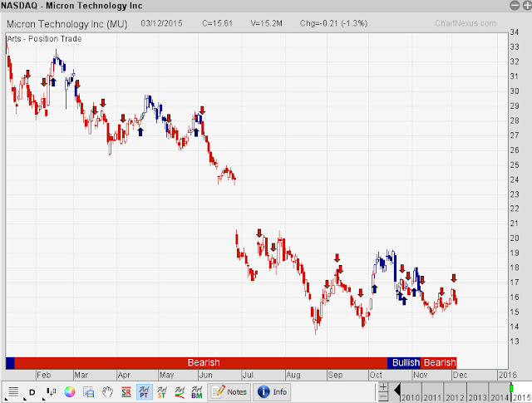The width and height of the screenshot is (532, 403).
Task: Click the Jul label on date axis
Action: 248,375
